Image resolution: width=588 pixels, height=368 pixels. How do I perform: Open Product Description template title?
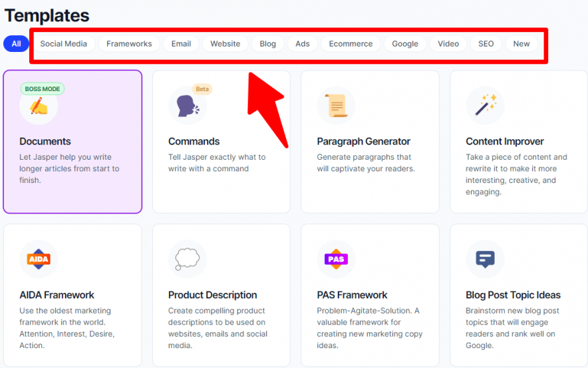click(x=213, y=295)
